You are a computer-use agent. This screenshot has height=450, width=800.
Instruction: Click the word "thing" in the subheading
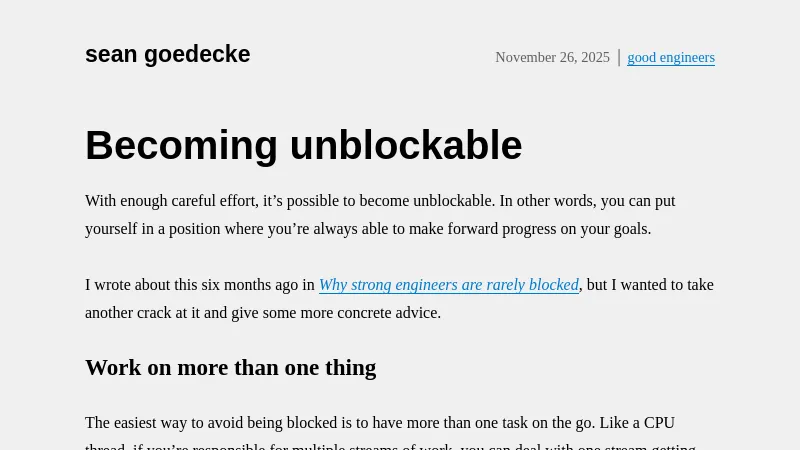pos(350,367)
